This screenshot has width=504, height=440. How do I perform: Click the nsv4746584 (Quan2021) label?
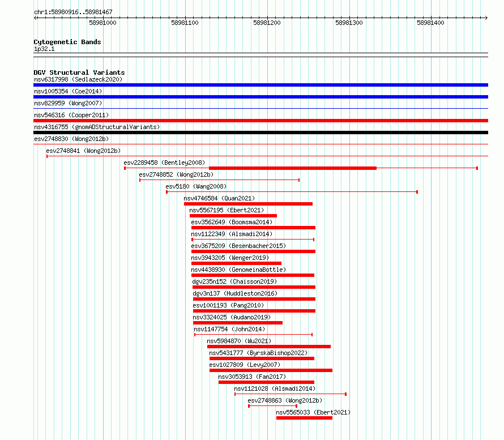coord(219,198)
